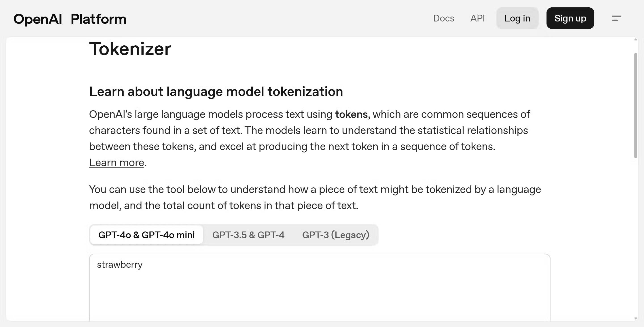The image size is (644, 327).
Task: Click the vertical scrollbar thumb
Action: [x=636, y=105]
